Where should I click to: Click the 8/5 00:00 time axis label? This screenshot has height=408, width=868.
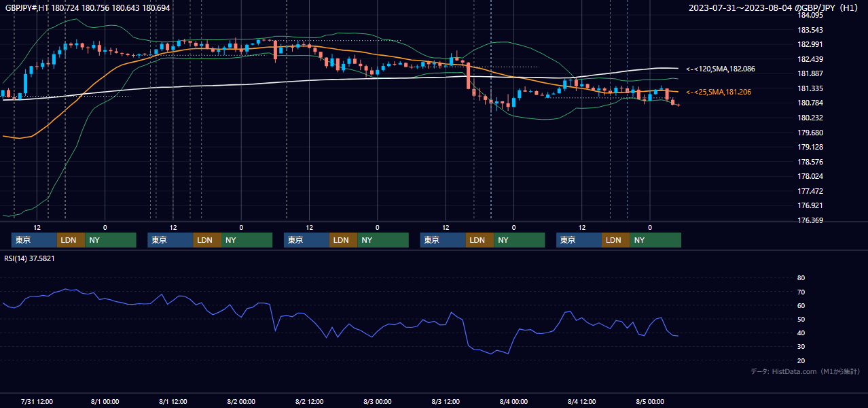pos(649,401)
